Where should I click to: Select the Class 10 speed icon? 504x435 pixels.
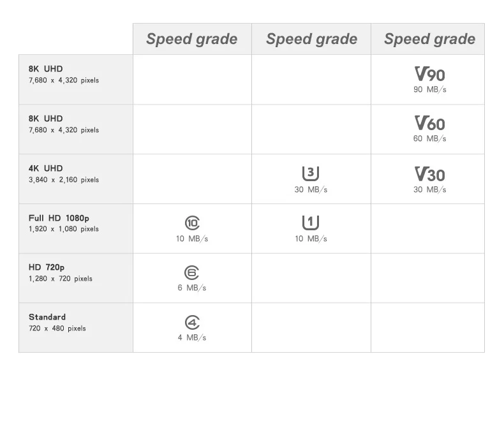[192, 223]
